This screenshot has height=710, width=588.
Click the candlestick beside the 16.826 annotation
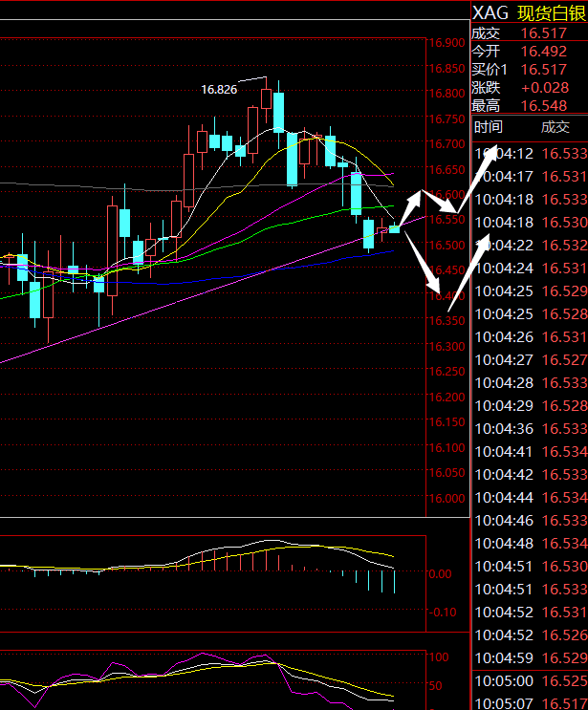click(267, 99)
